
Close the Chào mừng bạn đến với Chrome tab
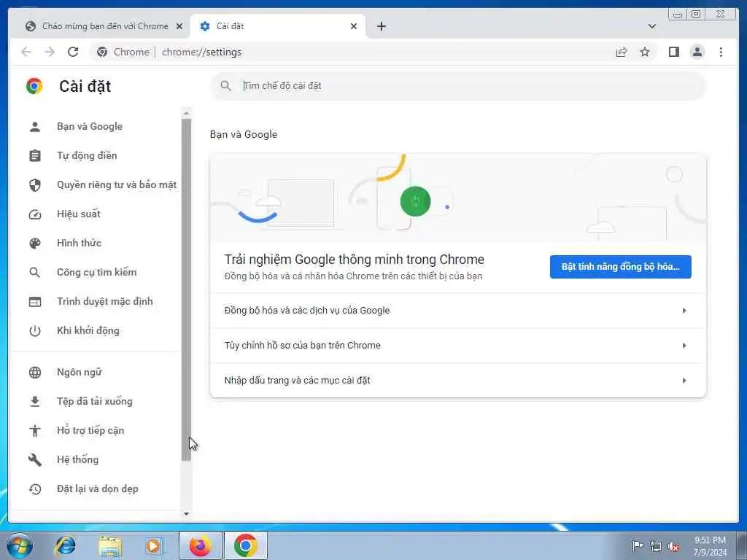click(179, 26)
